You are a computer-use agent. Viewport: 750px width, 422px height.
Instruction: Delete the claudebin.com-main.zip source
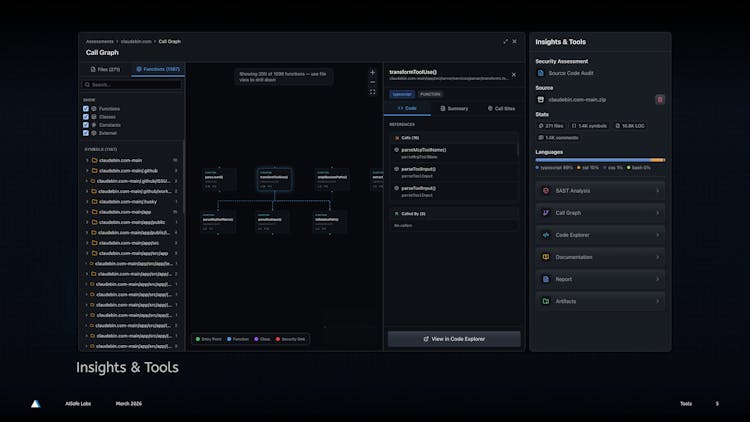click(659, 99)
